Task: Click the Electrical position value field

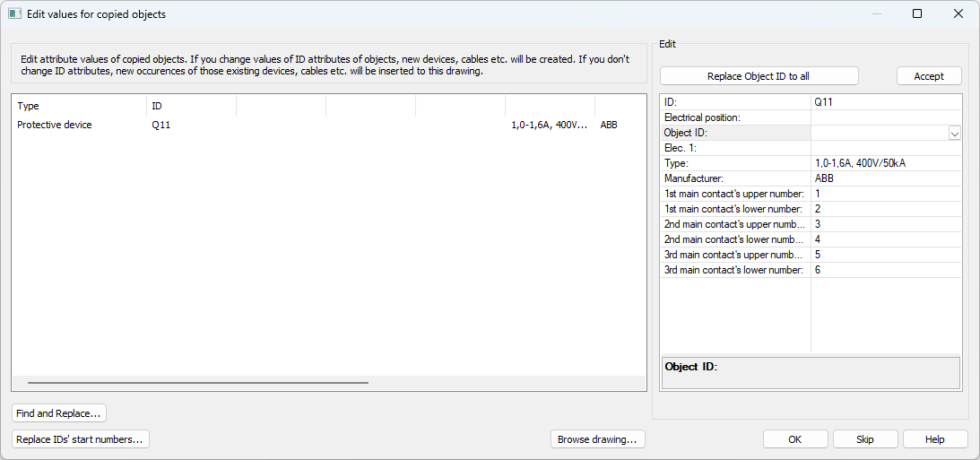Action: pyautogui.click(x=885, y=117)
